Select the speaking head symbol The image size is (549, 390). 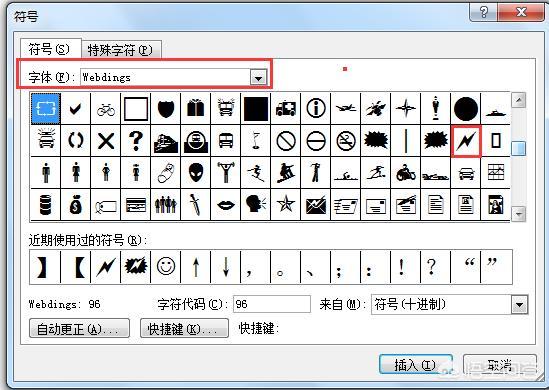(x=256, y=205)
